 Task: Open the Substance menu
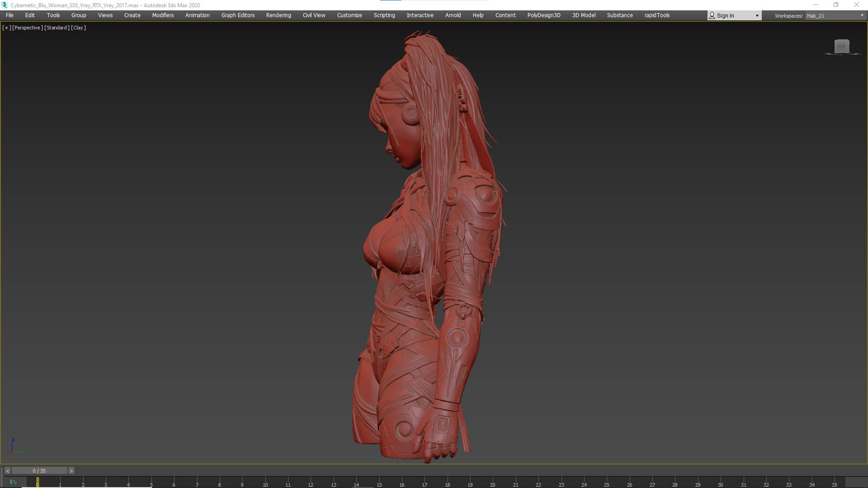[620, 15]
